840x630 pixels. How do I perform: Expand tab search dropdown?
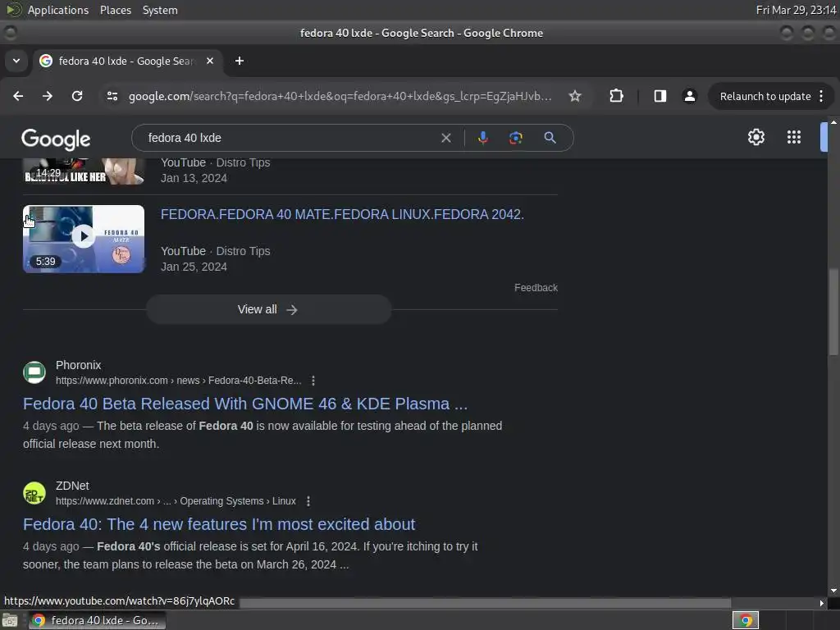(x=16, y=61)
